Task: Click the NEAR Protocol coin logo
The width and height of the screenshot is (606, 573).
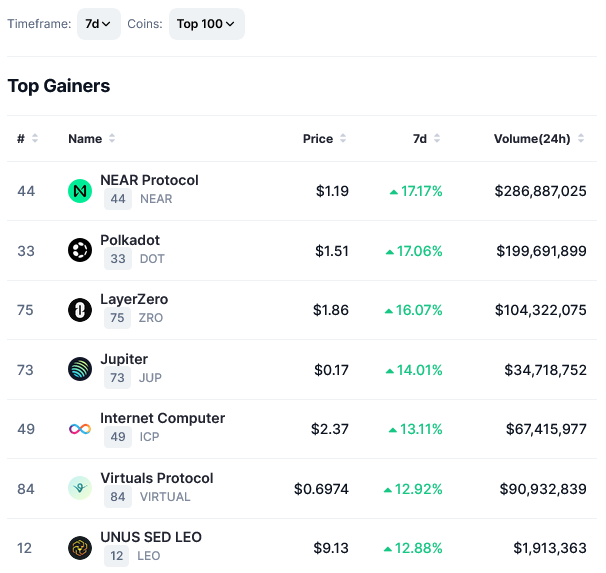Action: tap(80, 191)
